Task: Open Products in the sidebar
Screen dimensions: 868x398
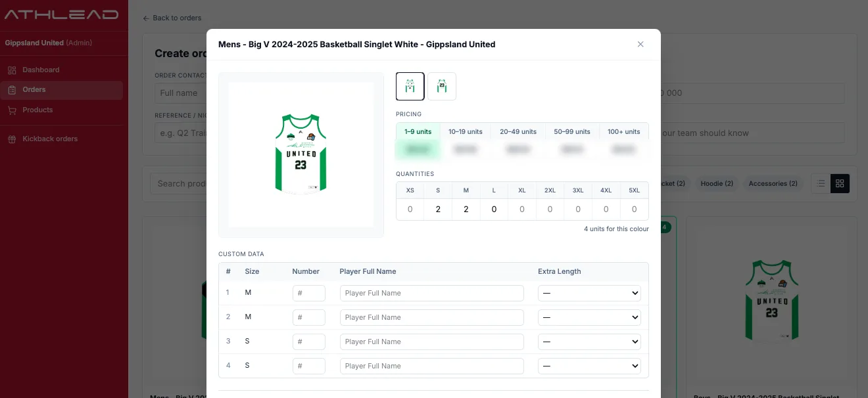Action: [x=62, y=110]
